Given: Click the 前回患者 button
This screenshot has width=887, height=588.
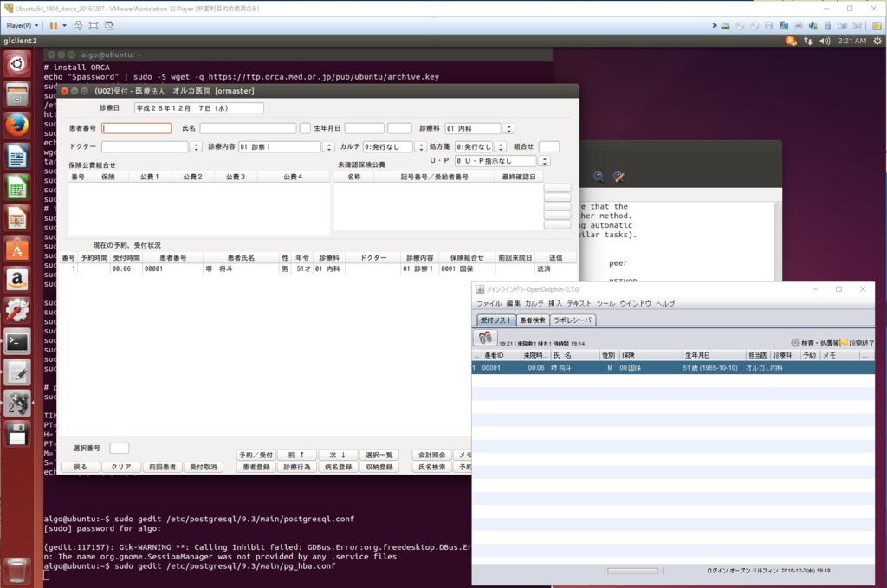Looking at the screenshot, I should pos(162,467).
